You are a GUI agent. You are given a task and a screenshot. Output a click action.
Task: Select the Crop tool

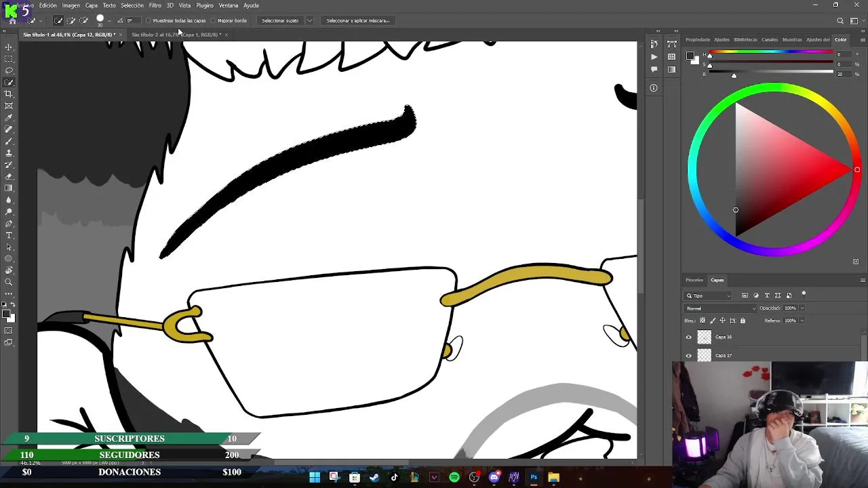point(9,94)
